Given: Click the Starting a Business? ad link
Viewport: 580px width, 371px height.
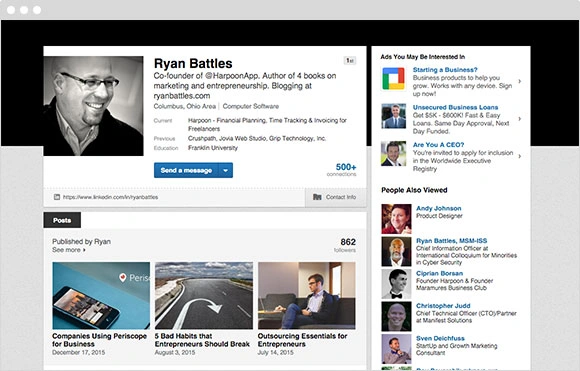Looking at the screenshot, I should tap(445, 70).
